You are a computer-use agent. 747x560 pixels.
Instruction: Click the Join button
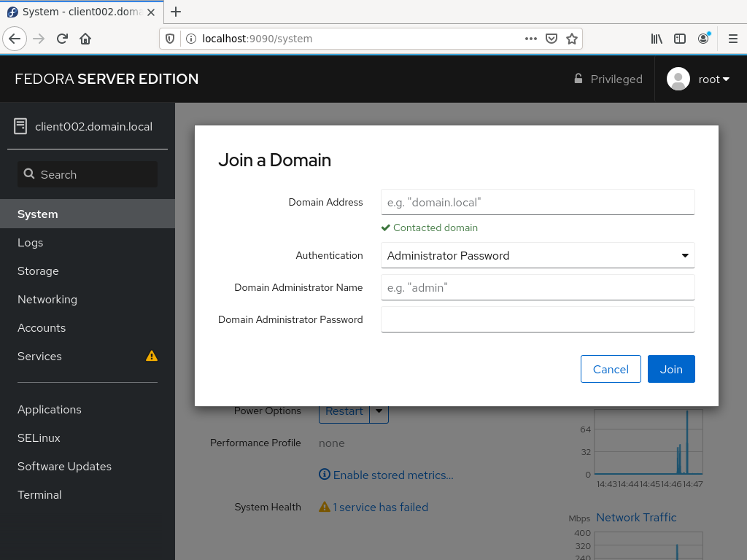pos(671,369)
